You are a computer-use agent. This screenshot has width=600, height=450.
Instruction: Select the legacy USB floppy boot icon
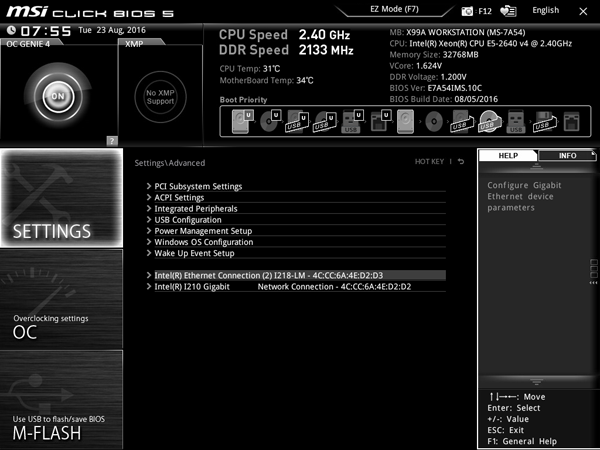point(544,122)
